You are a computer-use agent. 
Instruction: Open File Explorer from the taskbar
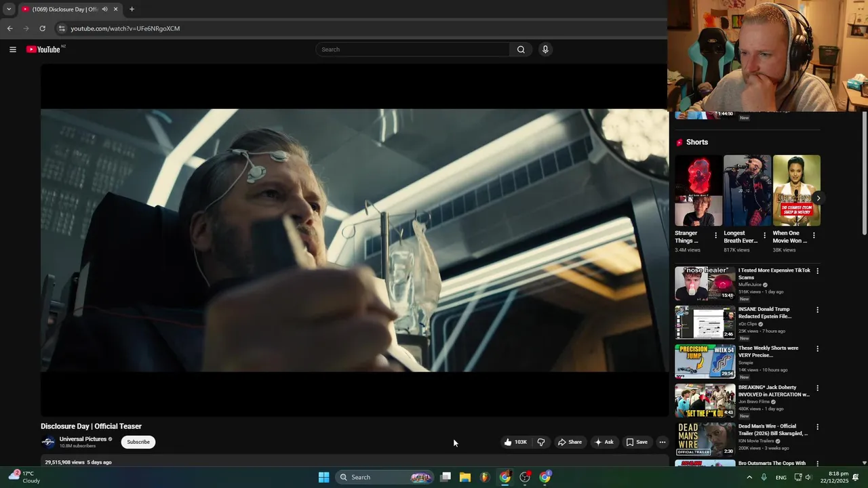pos(465,477)
